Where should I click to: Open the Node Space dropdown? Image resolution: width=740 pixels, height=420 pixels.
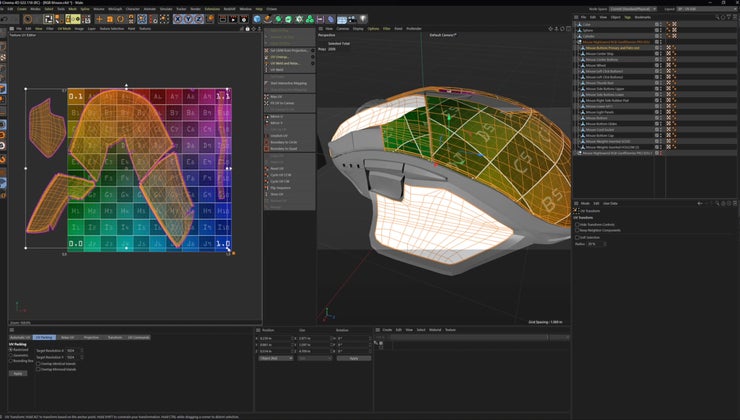633,9
